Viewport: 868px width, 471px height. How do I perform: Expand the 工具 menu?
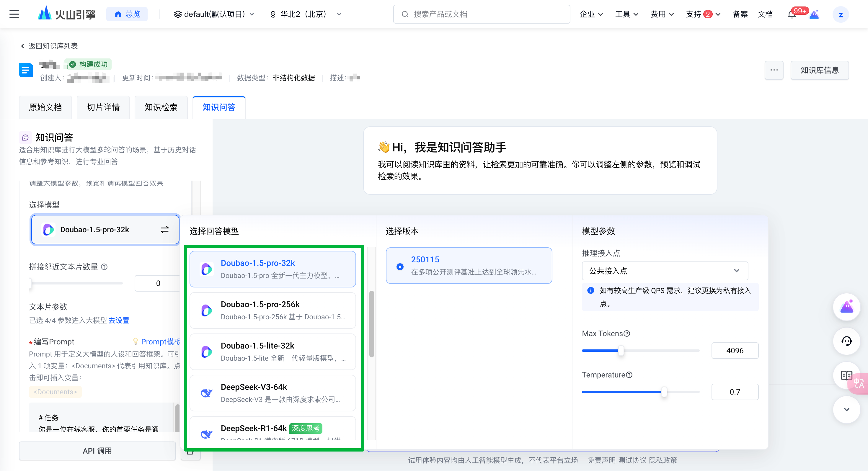626,14
